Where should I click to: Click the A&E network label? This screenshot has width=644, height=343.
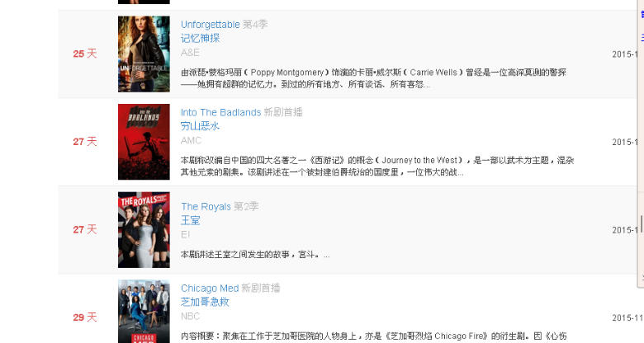pos(190,53)
